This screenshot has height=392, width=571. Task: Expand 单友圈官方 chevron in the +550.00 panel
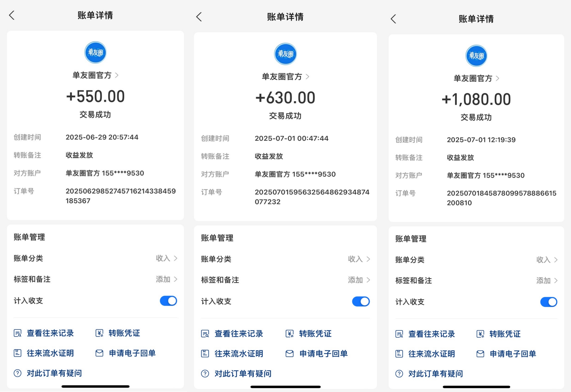coord(117,75)
